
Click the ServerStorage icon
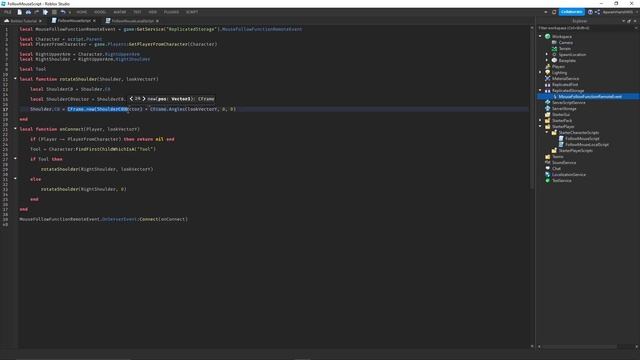(548, 109)
